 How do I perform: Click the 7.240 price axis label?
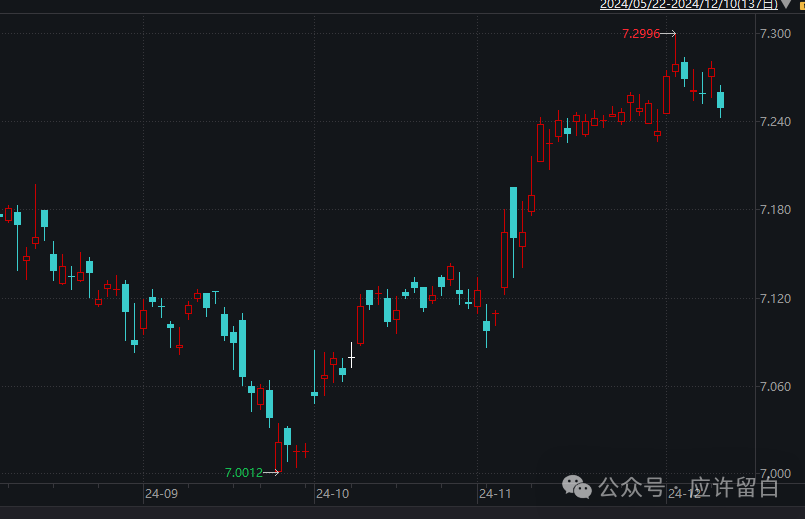coord(776,122)
